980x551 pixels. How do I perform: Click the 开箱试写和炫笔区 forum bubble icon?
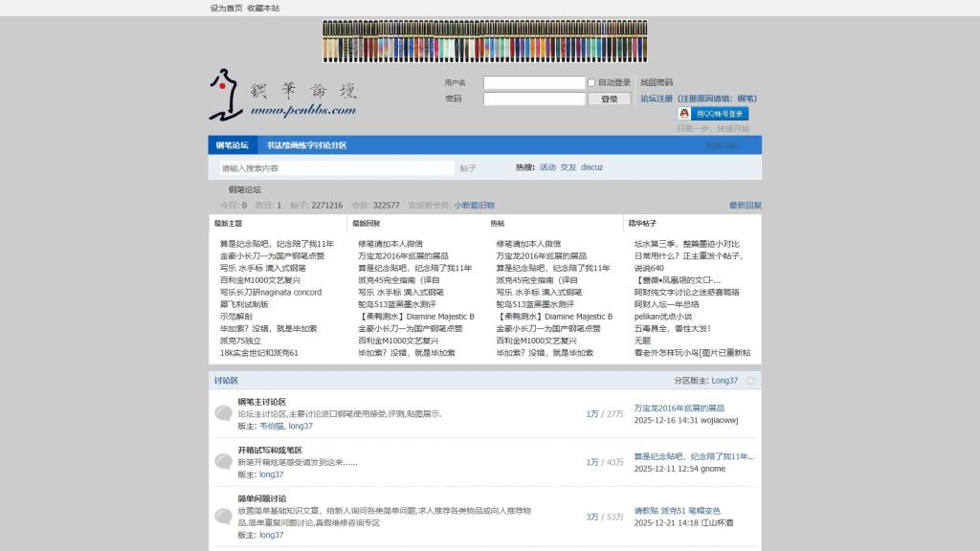(x=223, y=462)
